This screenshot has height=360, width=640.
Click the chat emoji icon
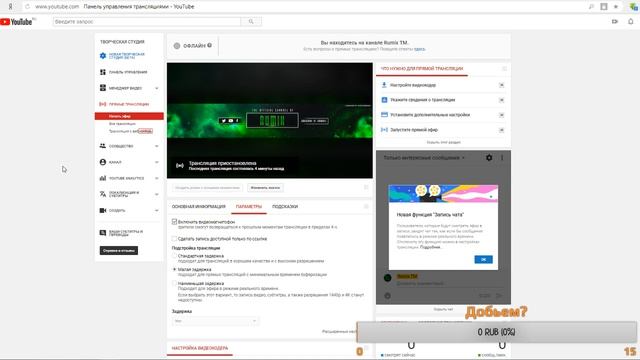click(x=387, y=296)
